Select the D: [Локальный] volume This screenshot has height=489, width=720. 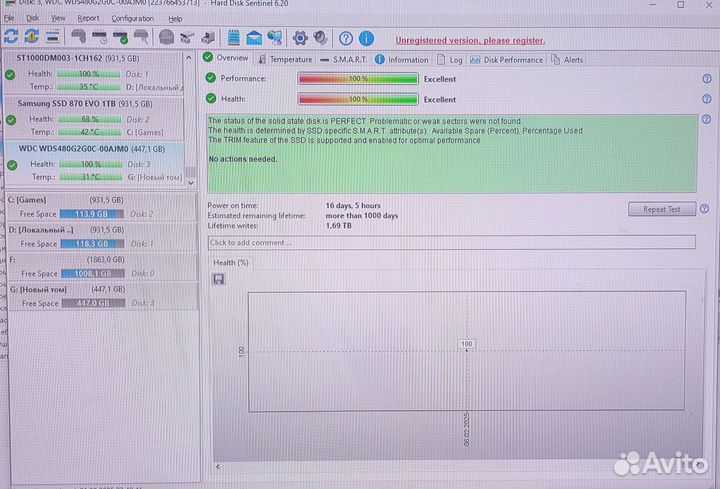tap(102, 236)
